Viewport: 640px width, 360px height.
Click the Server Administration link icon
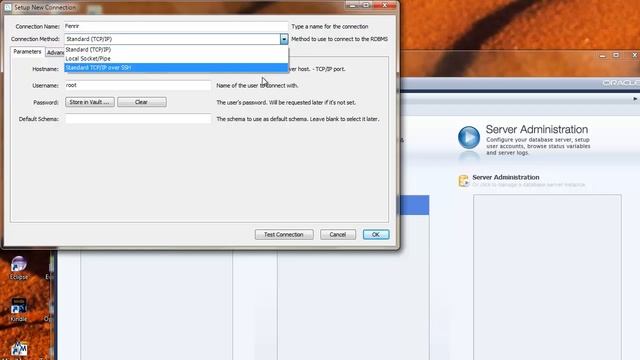[464, 181]
